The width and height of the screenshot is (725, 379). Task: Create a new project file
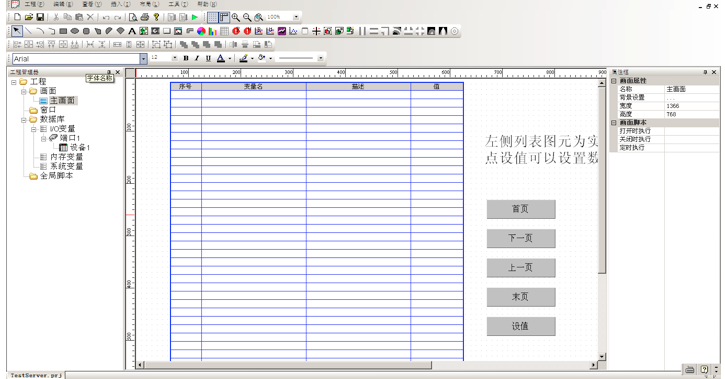click(x=17, y=17)
